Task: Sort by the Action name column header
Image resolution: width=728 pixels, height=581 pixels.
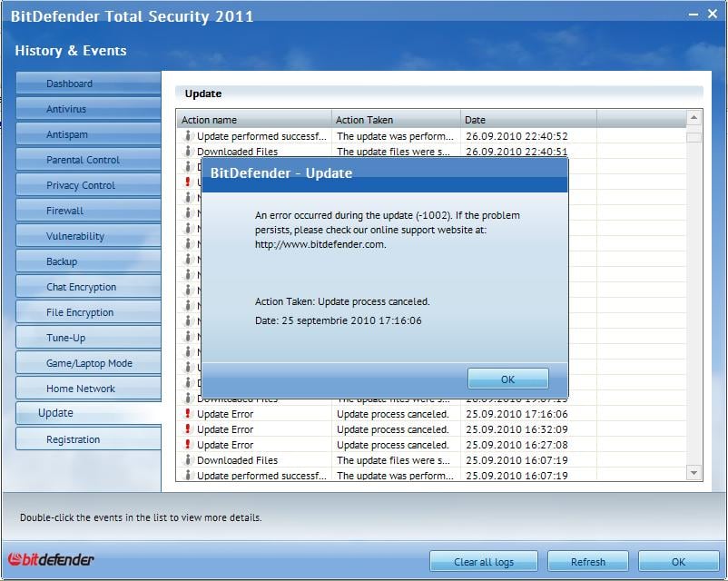Action: coord(254,120)
